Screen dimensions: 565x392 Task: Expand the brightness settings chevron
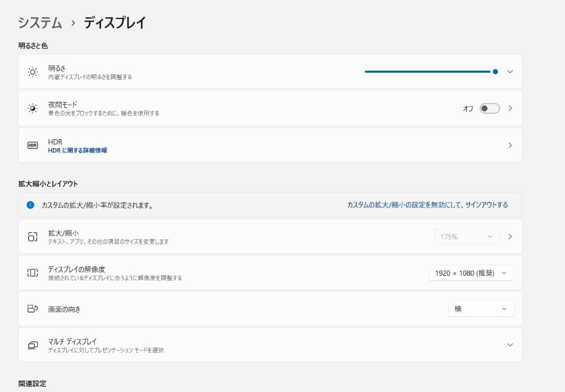[510, 72]
